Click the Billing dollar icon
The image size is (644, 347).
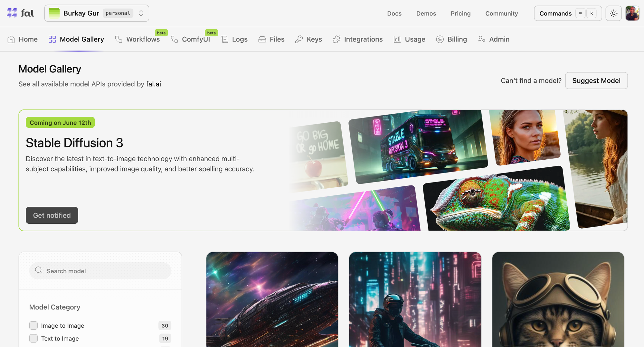click(x=440, y=39)
